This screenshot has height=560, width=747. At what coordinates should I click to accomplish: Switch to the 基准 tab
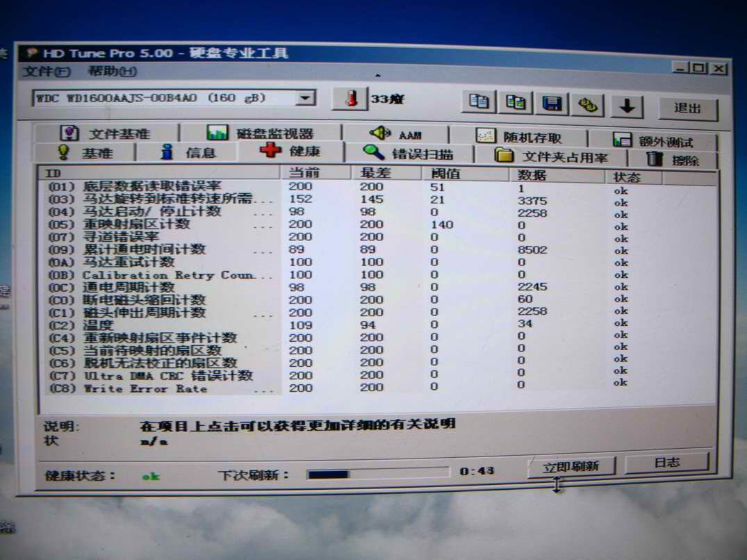click(x=85, y=152)
